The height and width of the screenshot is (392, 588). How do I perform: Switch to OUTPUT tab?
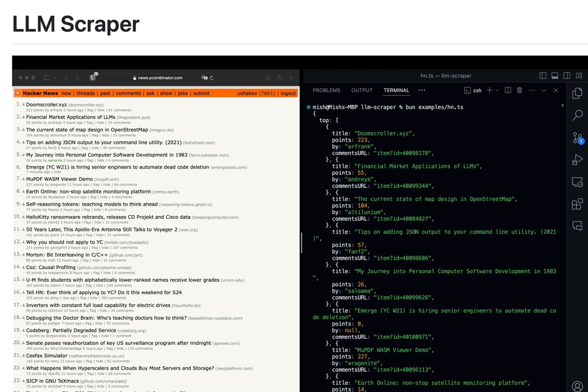click(x=362, y=90)
